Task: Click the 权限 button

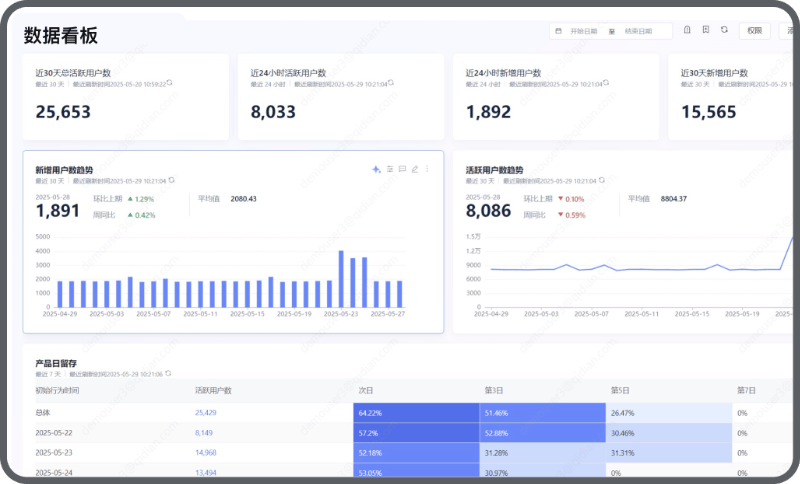Action: point(755,31)
